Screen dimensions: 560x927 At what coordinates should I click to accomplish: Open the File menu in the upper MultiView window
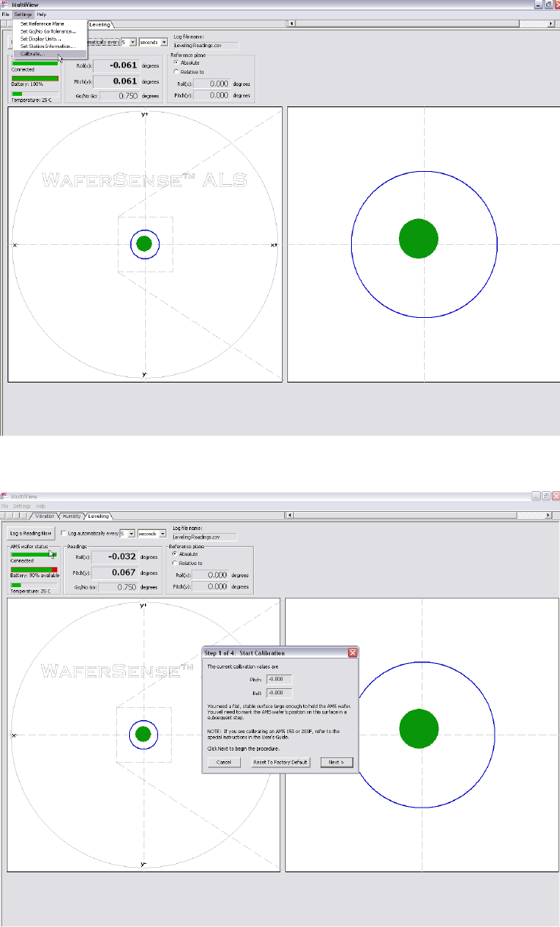tap(5, 14)
